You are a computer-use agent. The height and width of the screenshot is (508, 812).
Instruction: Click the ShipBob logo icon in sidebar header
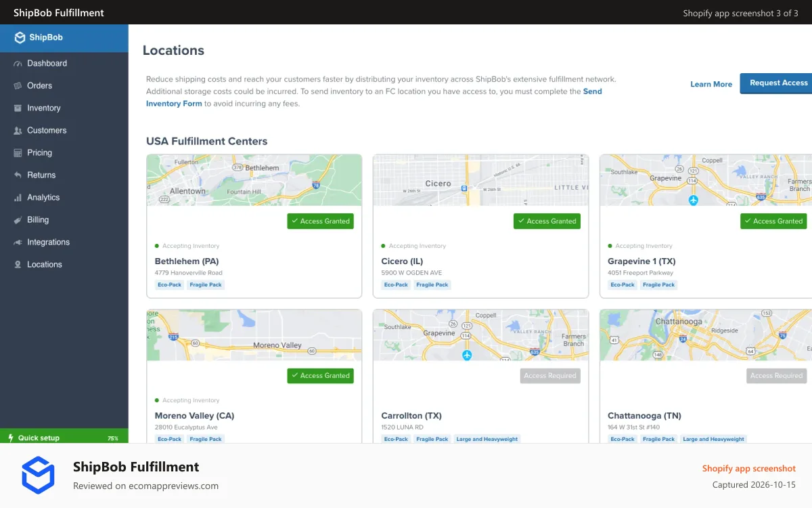pyautogui.click(x=20, y=38)
